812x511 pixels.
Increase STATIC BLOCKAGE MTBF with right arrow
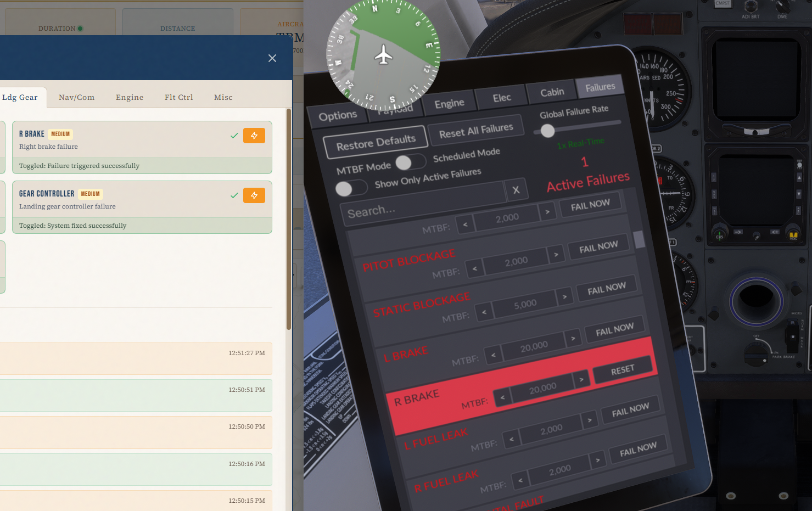point(564,297)
